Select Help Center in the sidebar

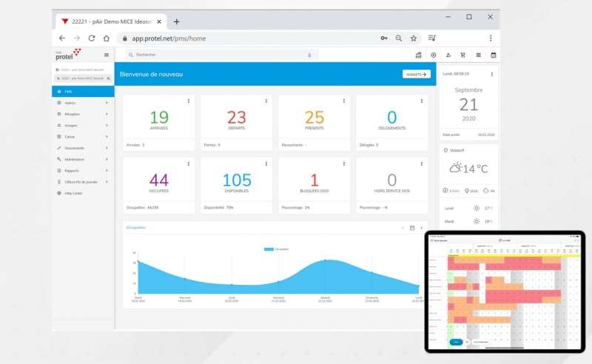tap(74, 193)
